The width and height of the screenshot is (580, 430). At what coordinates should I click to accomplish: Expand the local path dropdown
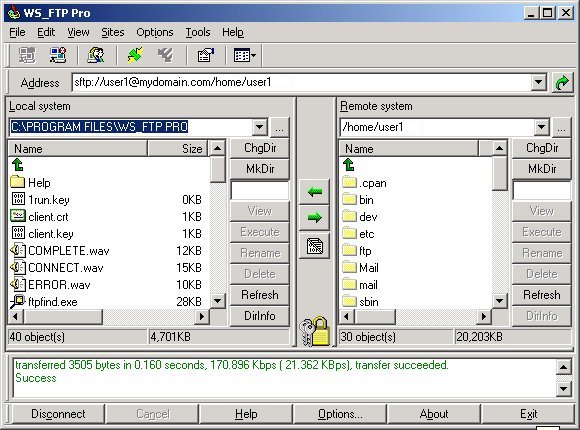pyautogui.click(x=260, y=127)
